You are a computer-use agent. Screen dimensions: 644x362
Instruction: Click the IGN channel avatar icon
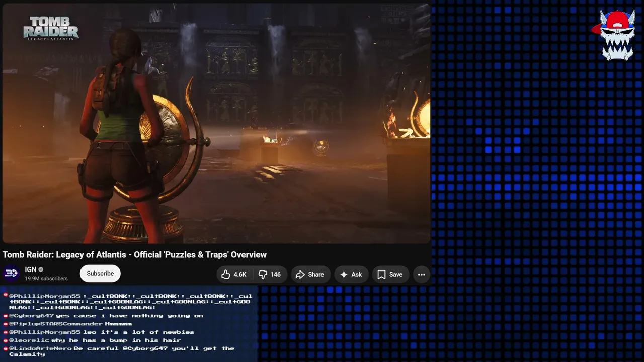click(11, 273)
